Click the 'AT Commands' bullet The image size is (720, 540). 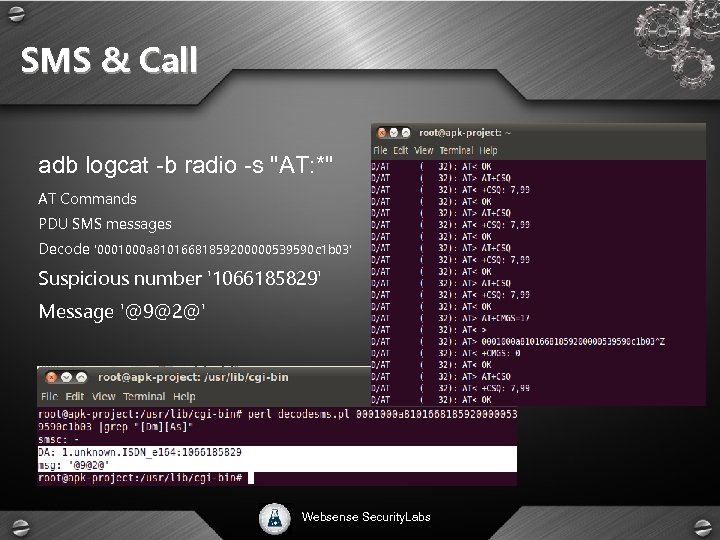[87, 199]
